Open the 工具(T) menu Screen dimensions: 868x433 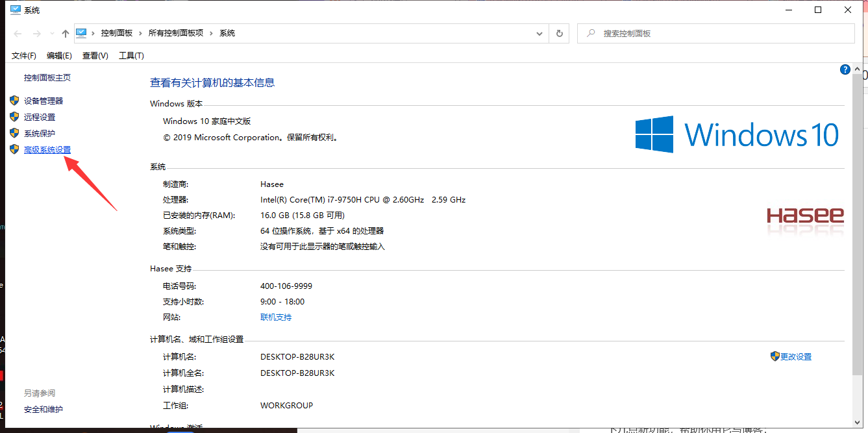131,56
